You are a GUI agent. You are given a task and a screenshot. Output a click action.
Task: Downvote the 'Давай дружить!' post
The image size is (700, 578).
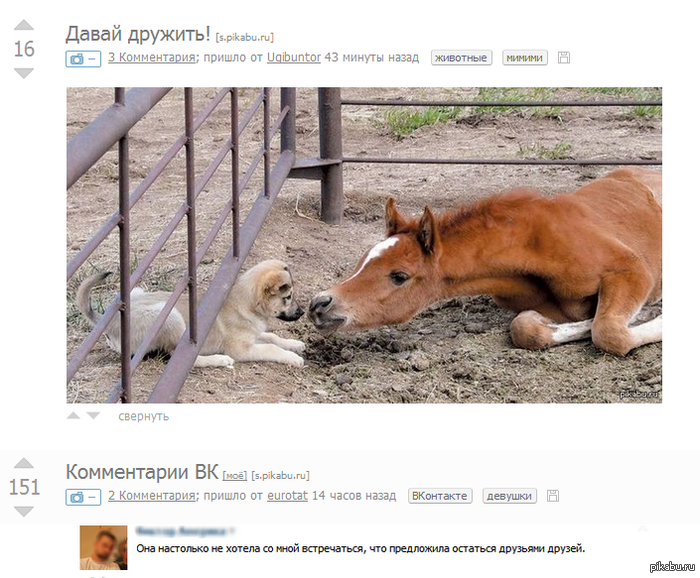[24, 73]
